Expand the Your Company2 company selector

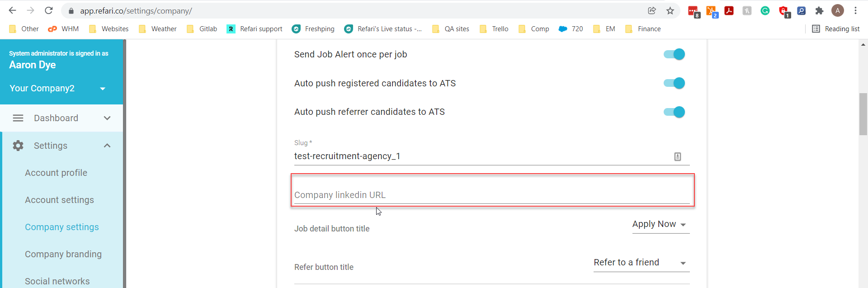click(x=57, y=89)
